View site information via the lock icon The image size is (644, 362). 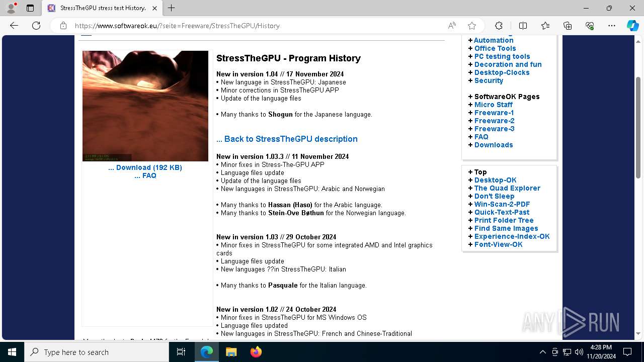click(x=63, y=26)
